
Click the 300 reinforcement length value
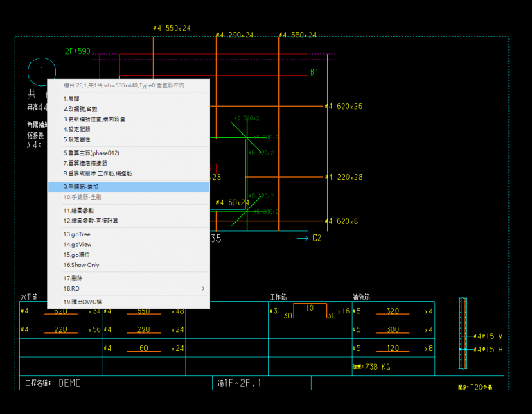click(393, 329)
